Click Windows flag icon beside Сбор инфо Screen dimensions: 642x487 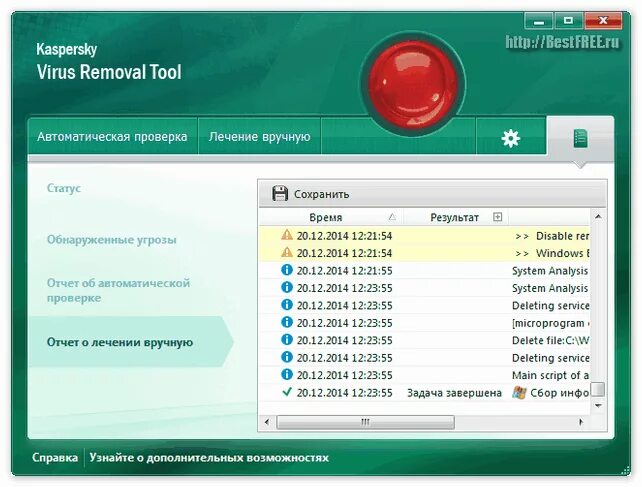519,392
